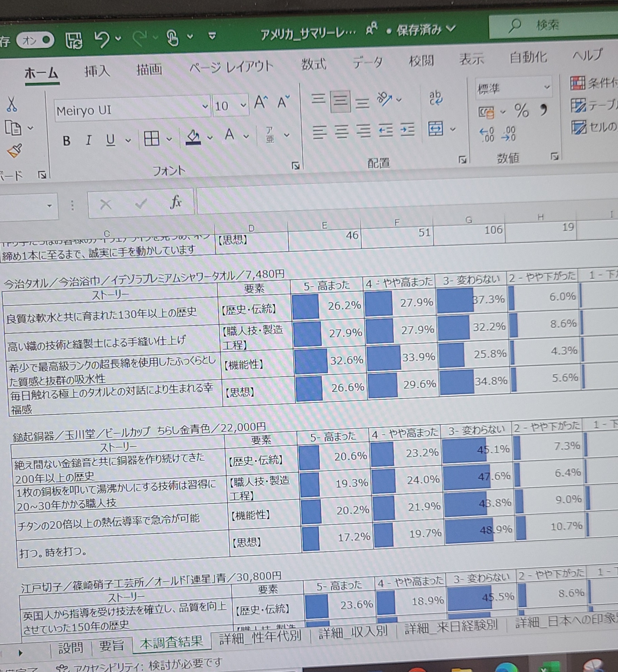Open the ページ レイアウト ribbon tab
The height and width of the screenshot is (672, 618).
pos(231,67)
